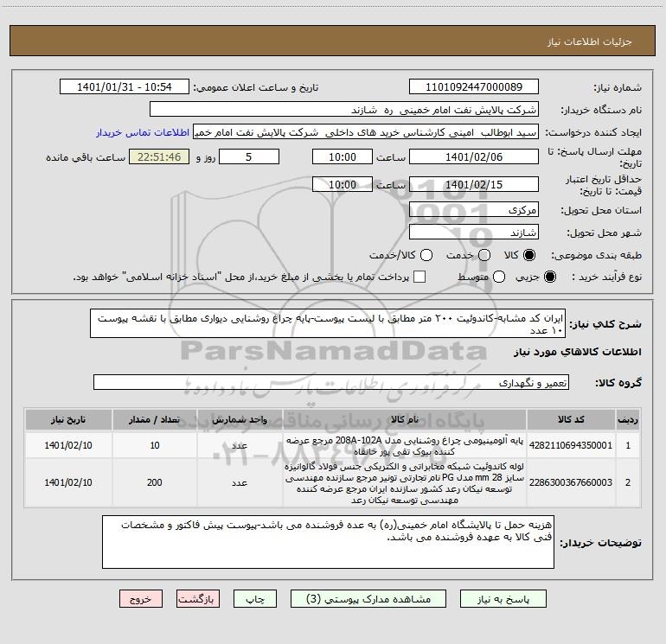
Task: Choose the جزیی purchase process radio
Action: pyautogui.click(x=549, y=277)
